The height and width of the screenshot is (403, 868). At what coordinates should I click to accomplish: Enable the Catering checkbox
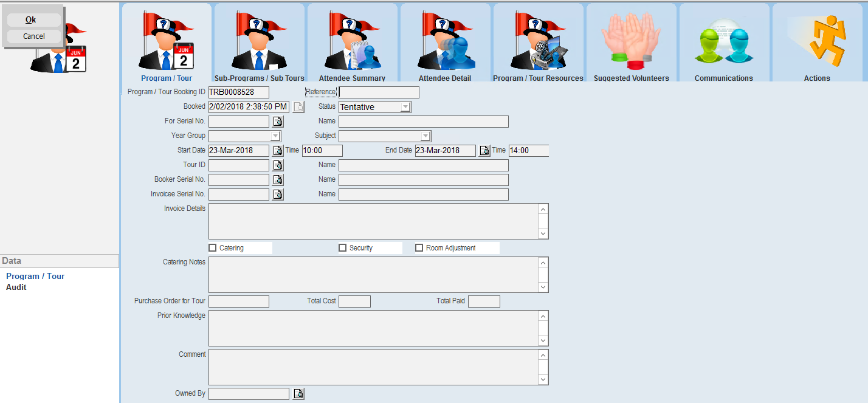click(x=213, y=248)
